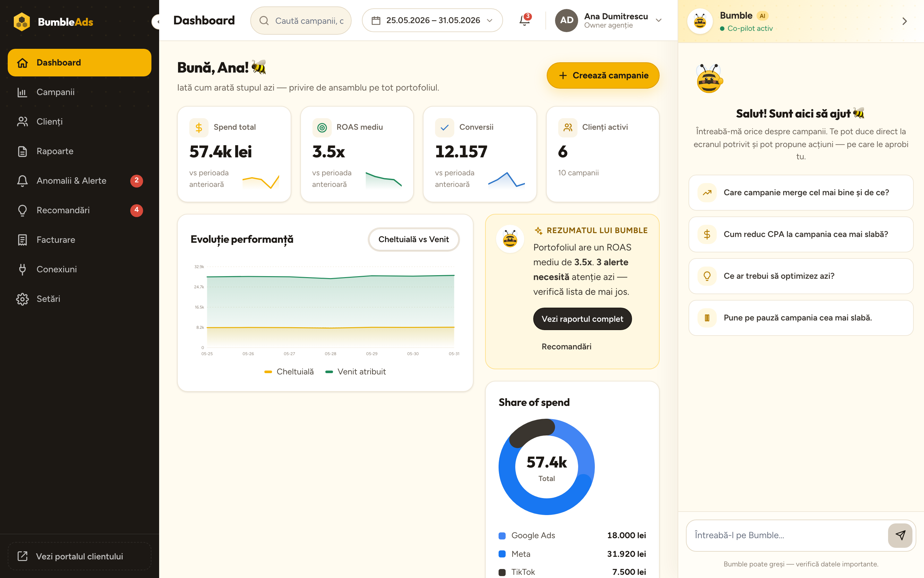Click the paper plane send button
924x578 pixels.
point(900,535)
